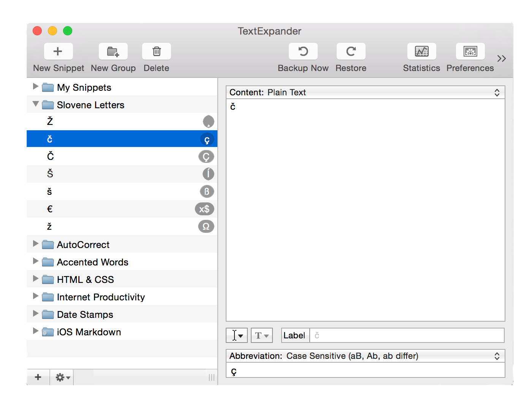Click the Delete trash icon
Image resolution: width=532 pixels, height=401 pixels.
[x=156, y=52]
